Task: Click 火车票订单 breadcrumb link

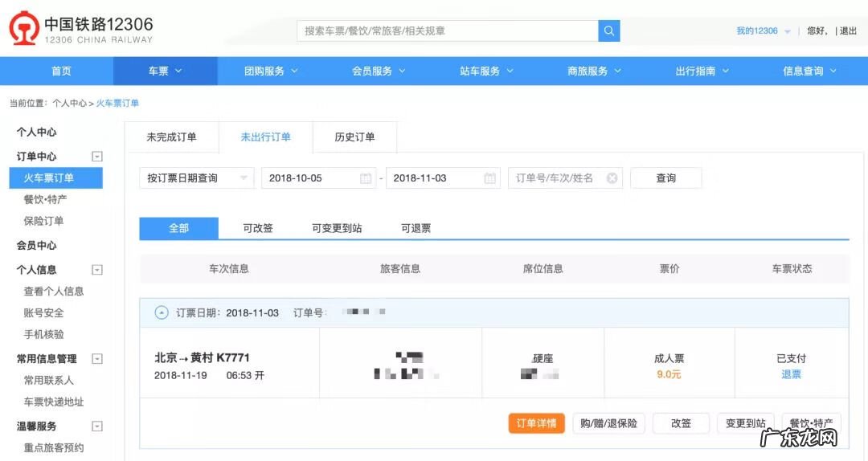Action: (x=117, y=103)
